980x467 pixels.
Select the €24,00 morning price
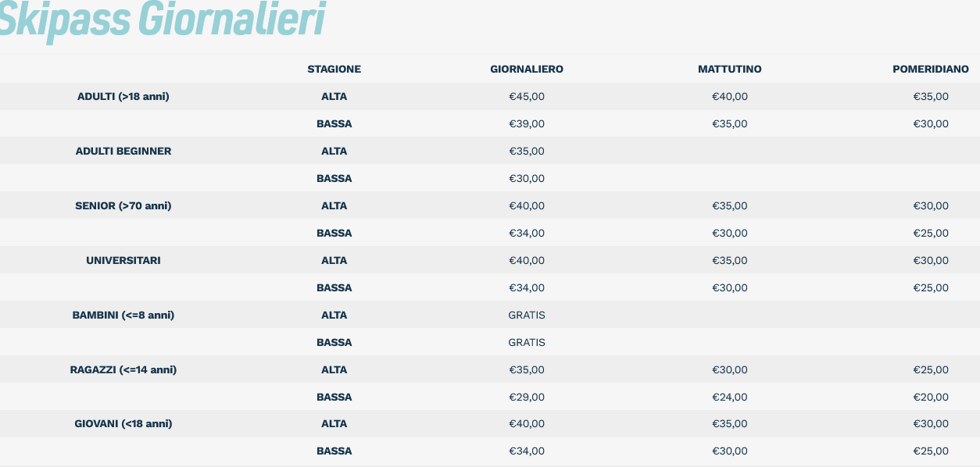730,397
